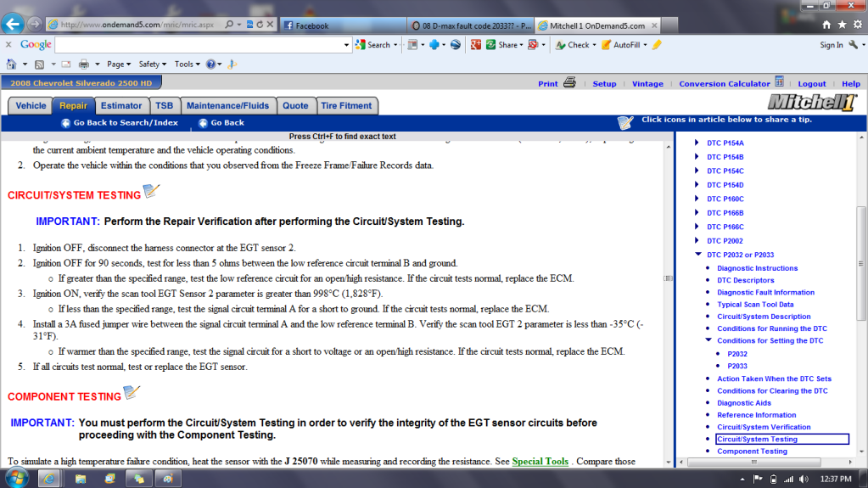Click the spell Check button in Google toolbar
868x488 pixels.
[576, 45]
